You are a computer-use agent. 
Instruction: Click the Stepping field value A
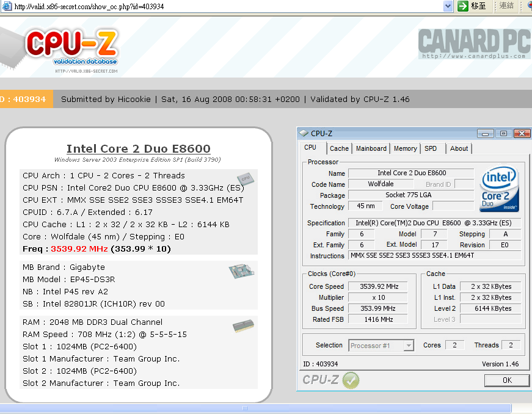[505, 234]
